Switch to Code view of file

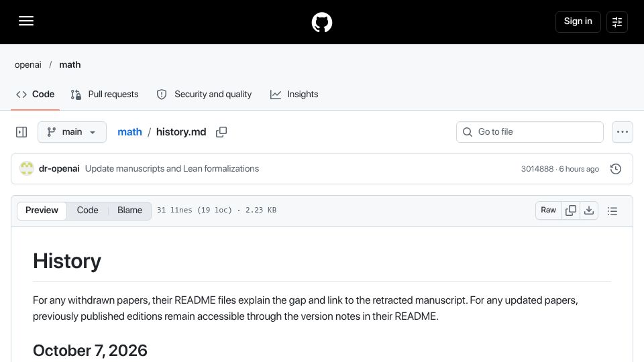[87, 210]
